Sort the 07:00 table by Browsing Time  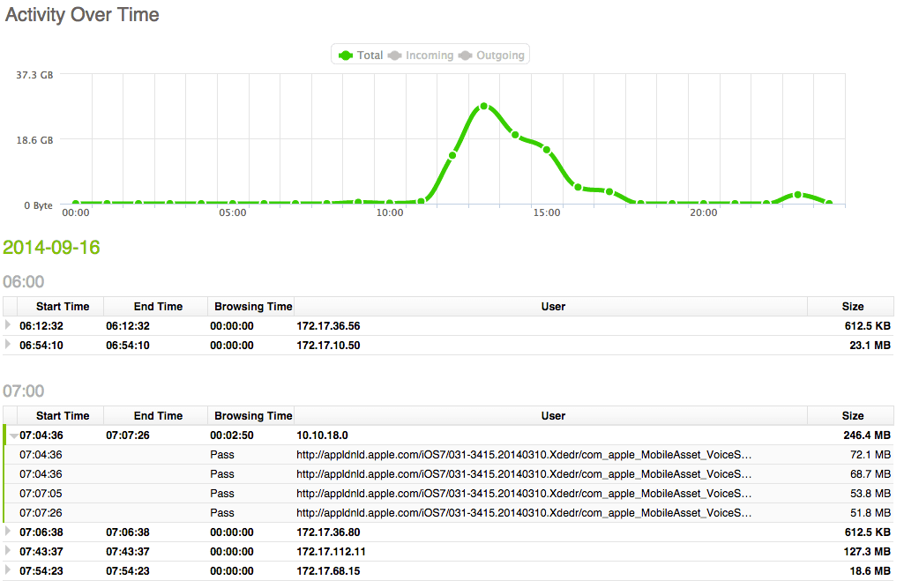click(252, 415)
